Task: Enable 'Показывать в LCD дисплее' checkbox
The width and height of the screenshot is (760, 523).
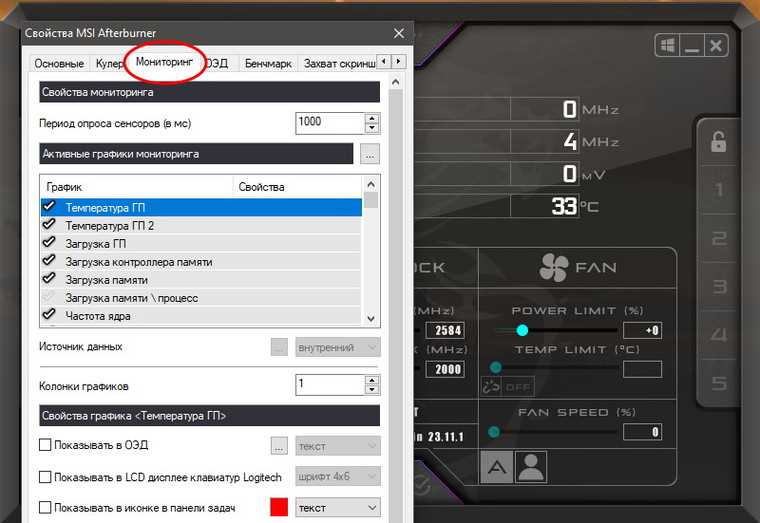Action: 45,477
